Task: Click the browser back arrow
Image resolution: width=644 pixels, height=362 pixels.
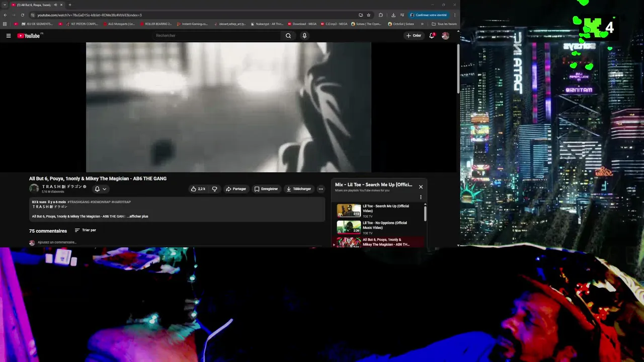Action: tap(5, 15)
